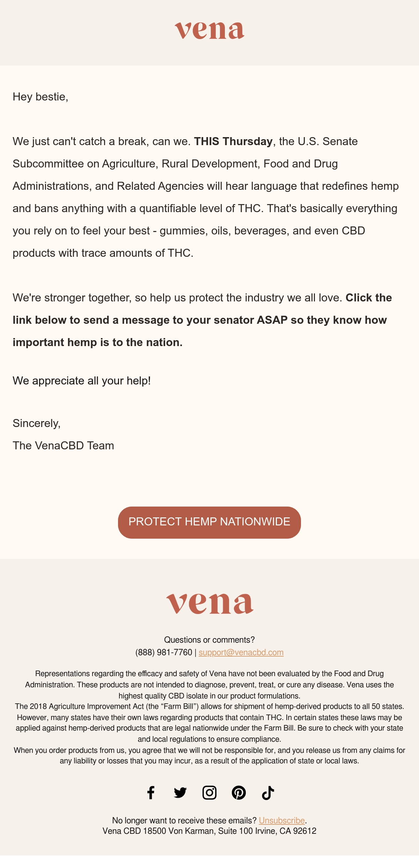Open the Facebook social icon
Screen dimensions: 419x868
point(151,793)
